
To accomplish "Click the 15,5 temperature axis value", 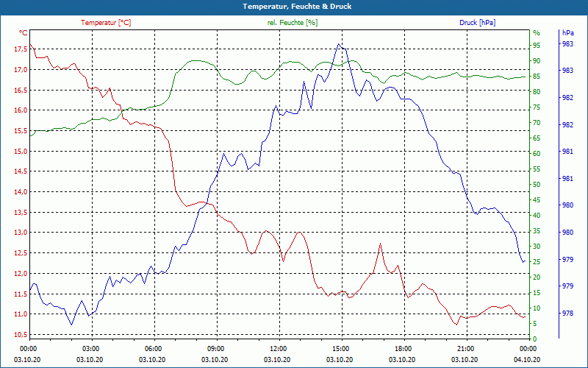I will pyautogui.click(x=21, y=131).
